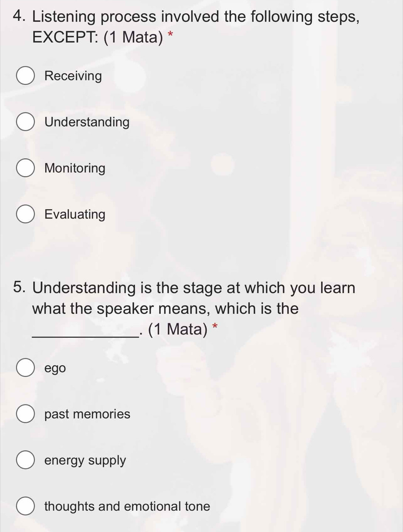
Task: Select the energy supply answer option
Action: pos(25,460)
